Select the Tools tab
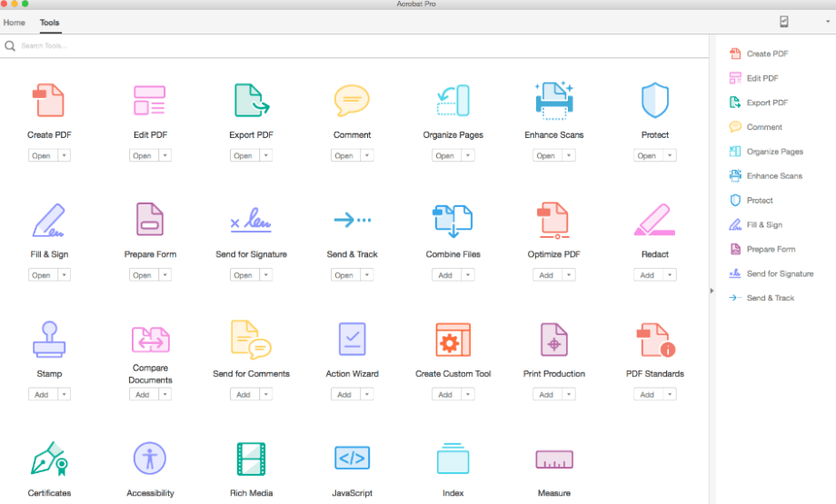The width and height of the screenshot is (836, 504). 50,22
